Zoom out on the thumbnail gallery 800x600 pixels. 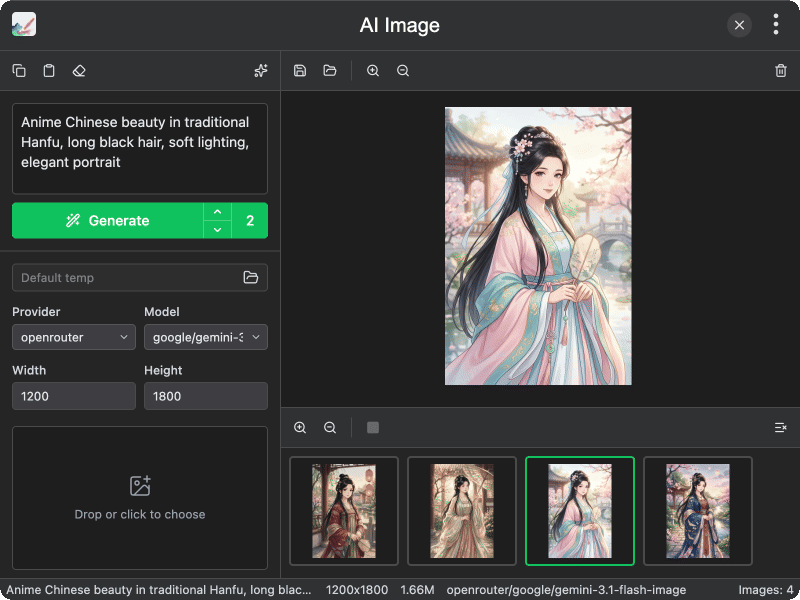coord(330,428)
